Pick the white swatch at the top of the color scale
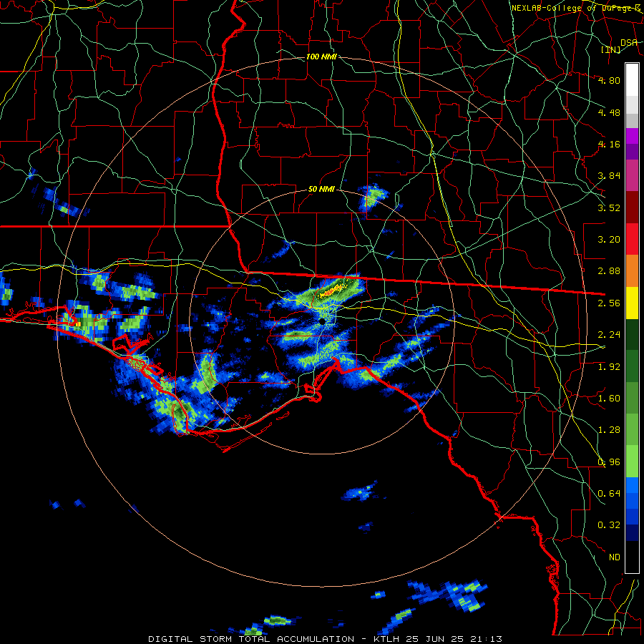Image resolution: width=644 pixels, height=644 pixels. 632,80
